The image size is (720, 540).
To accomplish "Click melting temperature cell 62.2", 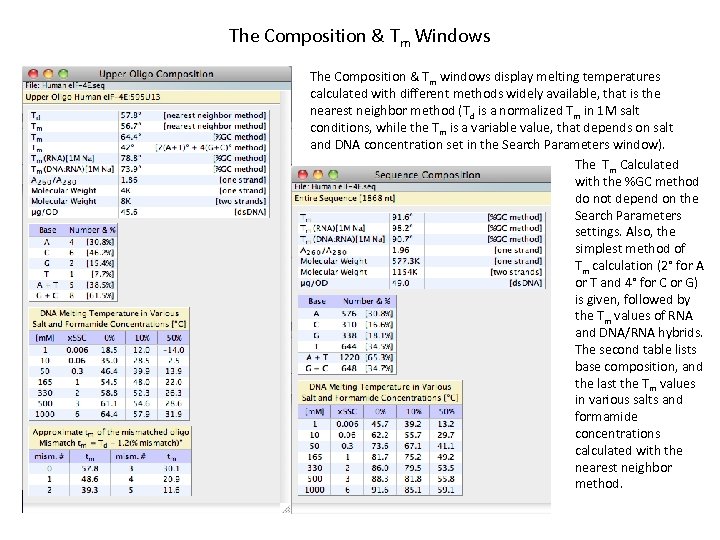I will coord(380,435).
